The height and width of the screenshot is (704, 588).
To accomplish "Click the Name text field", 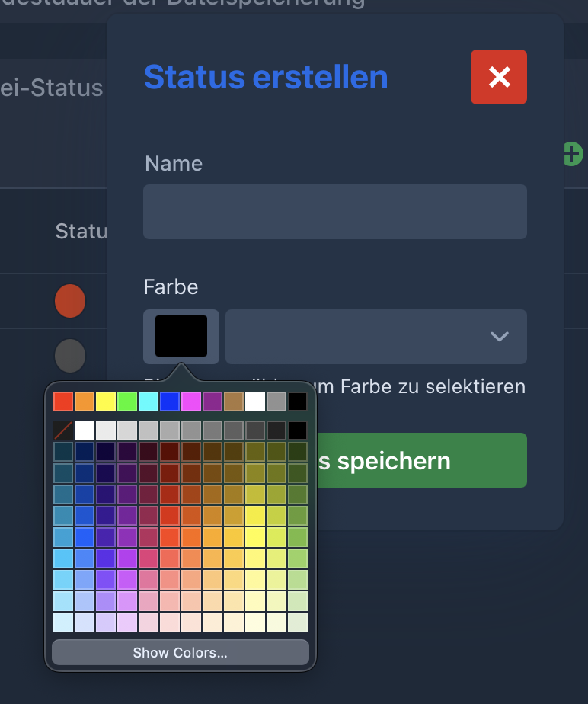I will (335, 212).
